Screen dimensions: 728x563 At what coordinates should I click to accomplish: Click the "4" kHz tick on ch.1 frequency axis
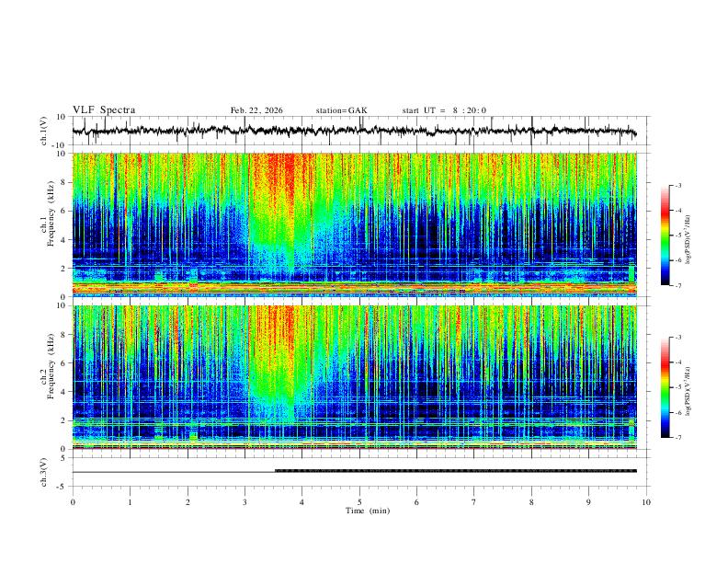64,240
